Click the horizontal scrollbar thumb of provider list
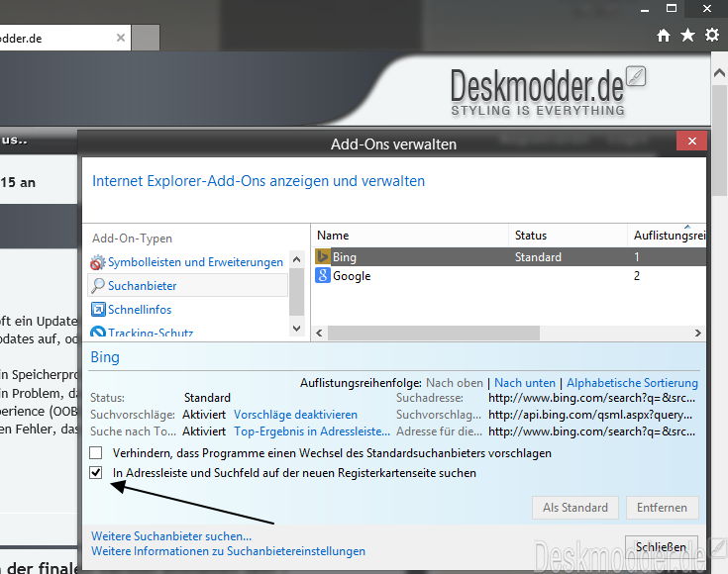Image resolution: width=728 pixels, height=574 pixels. (x=434, y=333)
